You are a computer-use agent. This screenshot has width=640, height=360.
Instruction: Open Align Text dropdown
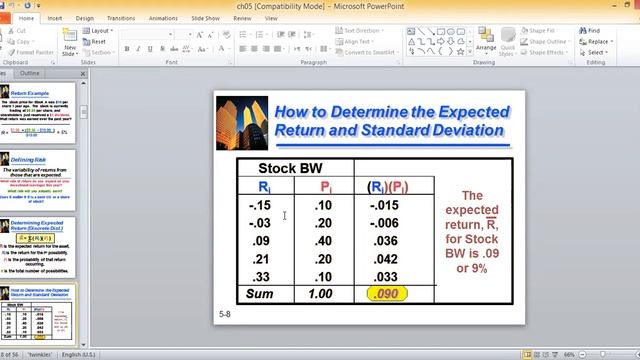pyautogui.click(x=354, y=42)
